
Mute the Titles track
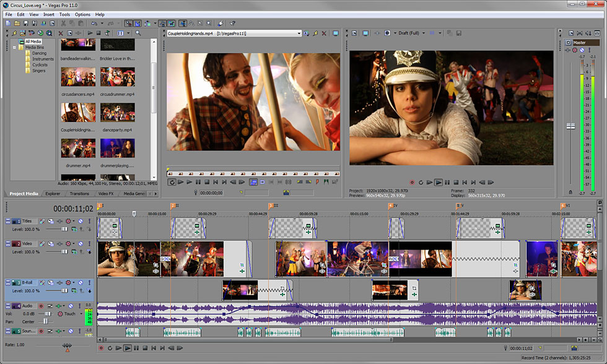[80, 220]
